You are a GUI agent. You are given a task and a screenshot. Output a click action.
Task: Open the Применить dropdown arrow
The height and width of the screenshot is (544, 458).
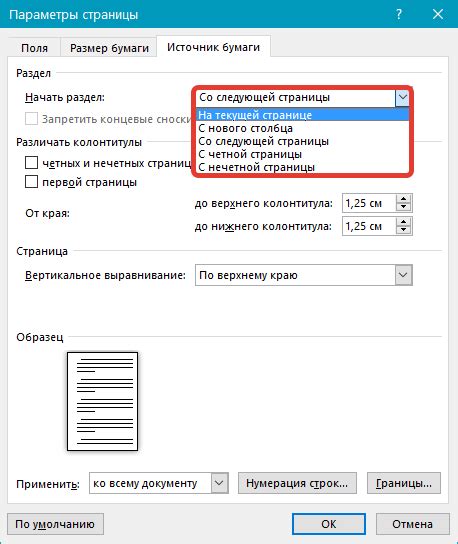pyautogui.click(x=219, y=483)
